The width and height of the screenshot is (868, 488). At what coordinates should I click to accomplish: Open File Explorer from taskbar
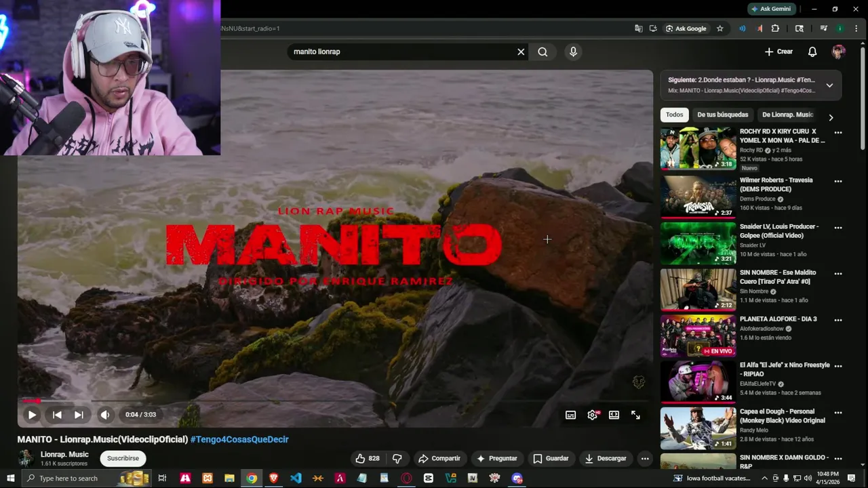[229, 479]
